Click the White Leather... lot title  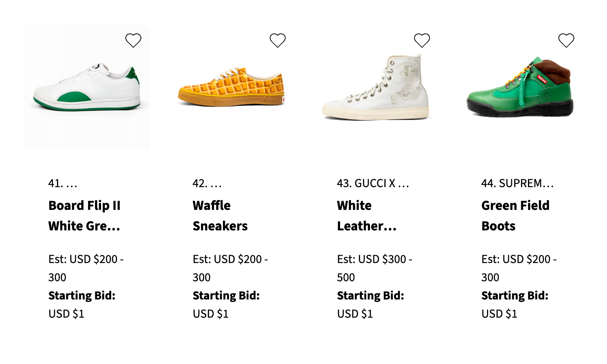click(366, 216)
